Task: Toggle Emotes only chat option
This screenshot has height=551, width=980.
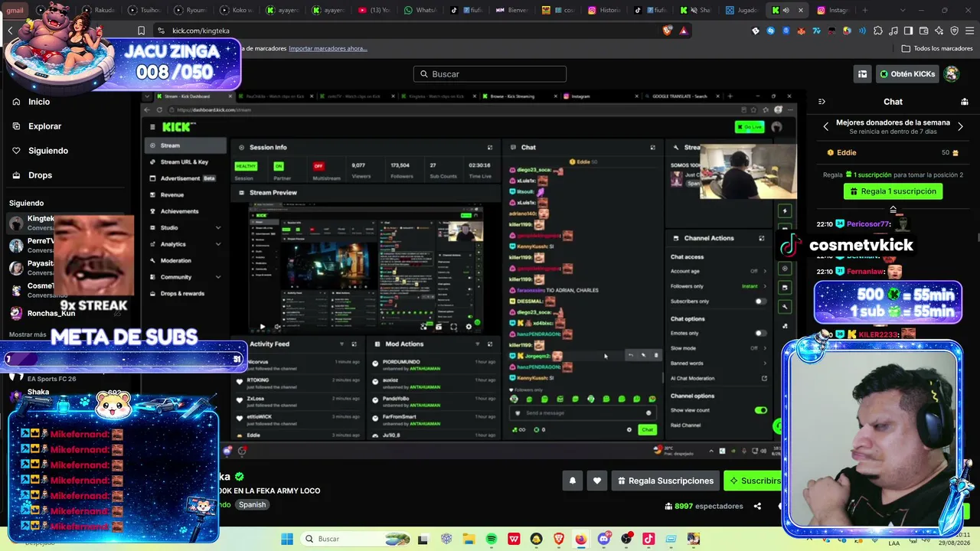Action: point(760,333)
